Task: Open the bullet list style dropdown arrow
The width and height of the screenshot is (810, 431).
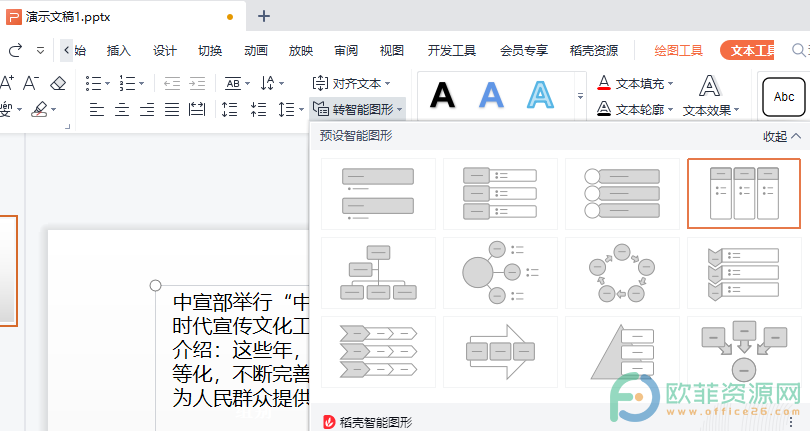Action: [x=107, y=83]
